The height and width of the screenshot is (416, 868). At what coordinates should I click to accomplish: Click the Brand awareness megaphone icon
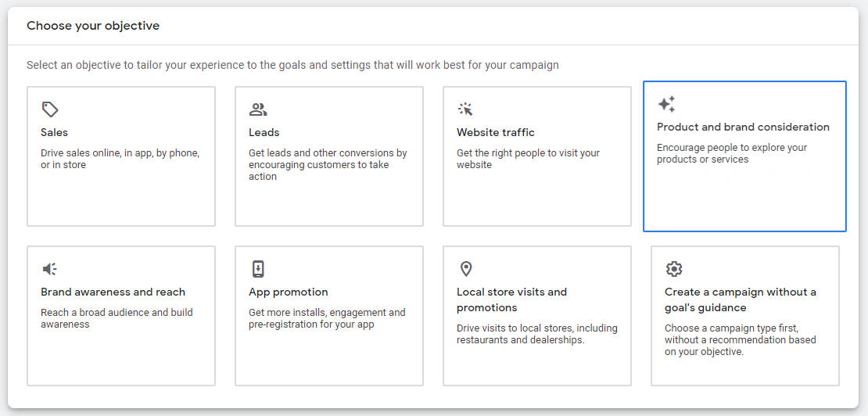pos(50,269)
